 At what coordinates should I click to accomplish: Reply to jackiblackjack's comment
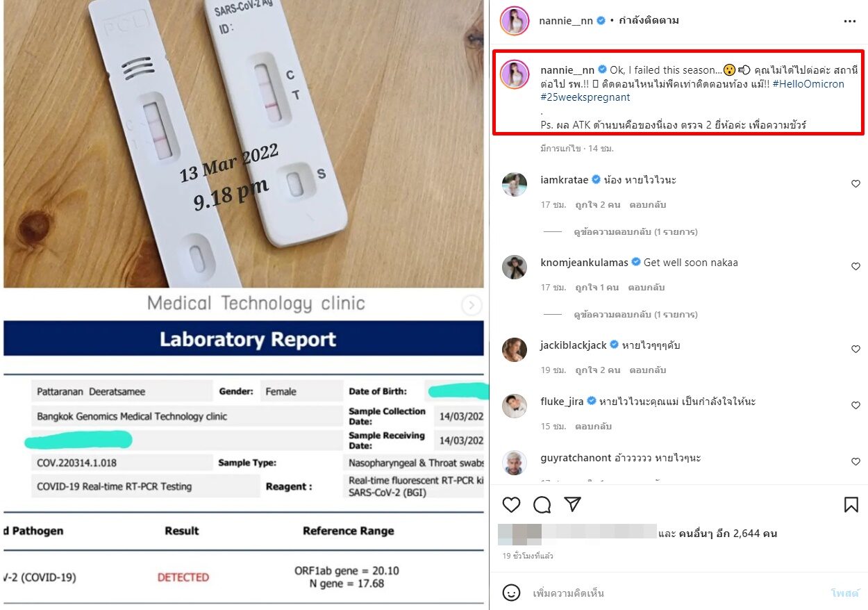click(647, 370)
